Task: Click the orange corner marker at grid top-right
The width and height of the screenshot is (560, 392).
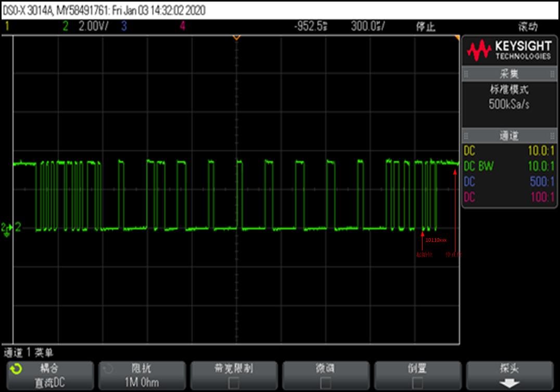Action: click(457, 37)
